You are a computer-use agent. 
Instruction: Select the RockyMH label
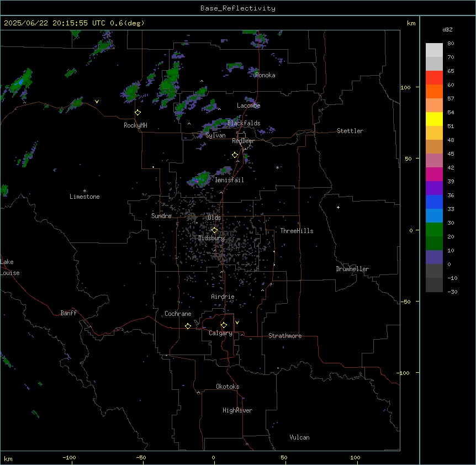(135, 125)
